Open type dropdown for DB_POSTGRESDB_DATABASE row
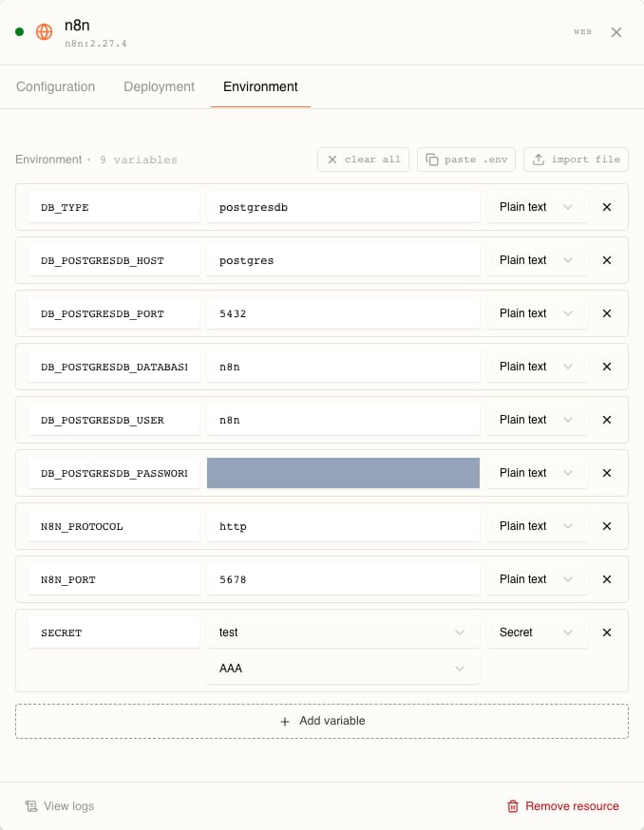This screenshot has width=644, height=830. [x=537, y=367]
